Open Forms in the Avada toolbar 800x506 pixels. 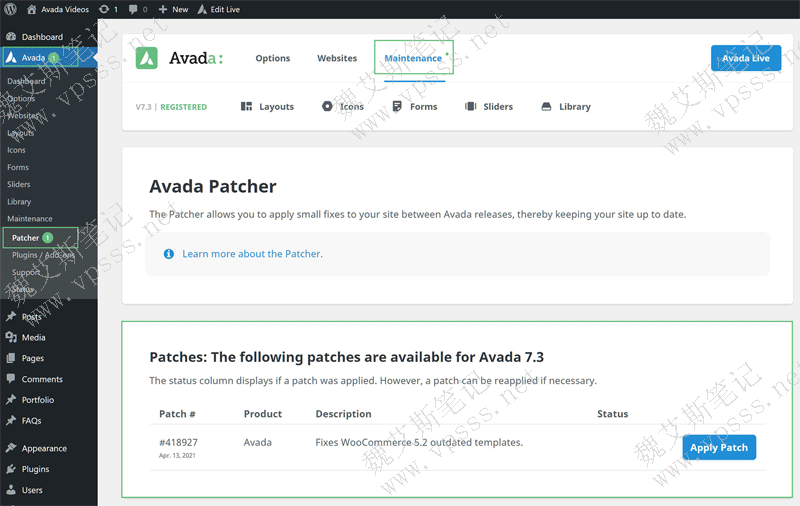(x=414, y=107)
